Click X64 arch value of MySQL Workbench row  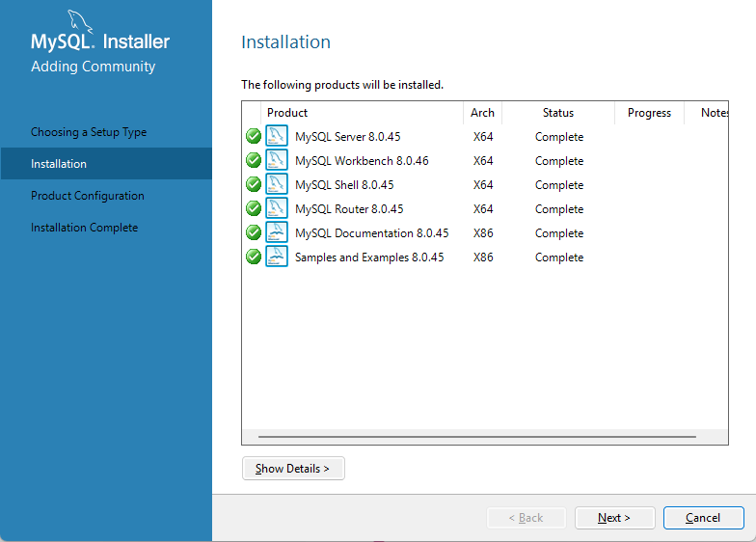point(483,161)
